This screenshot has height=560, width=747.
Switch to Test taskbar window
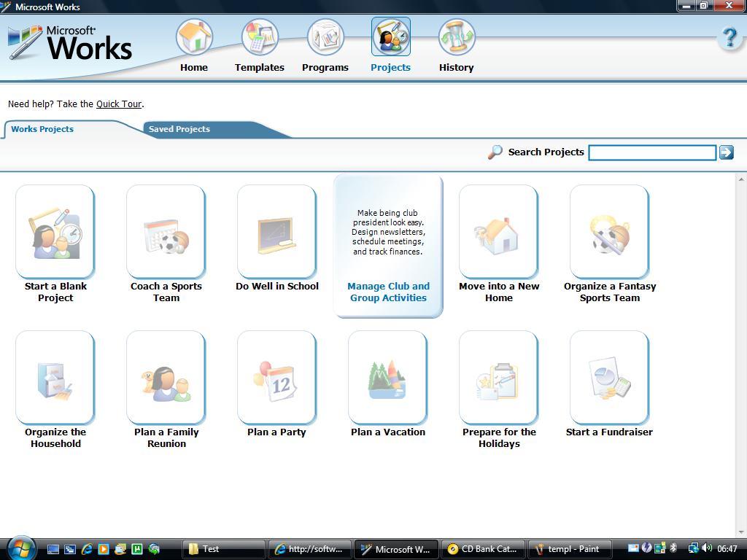click(223, 549)
